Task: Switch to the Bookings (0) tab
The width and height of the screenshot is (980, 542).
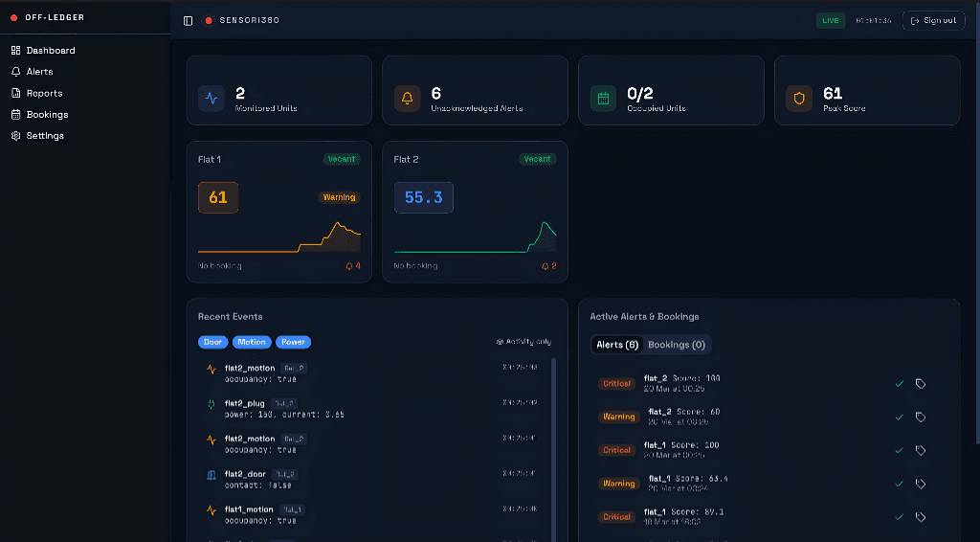Action: (x=677, y=345)
